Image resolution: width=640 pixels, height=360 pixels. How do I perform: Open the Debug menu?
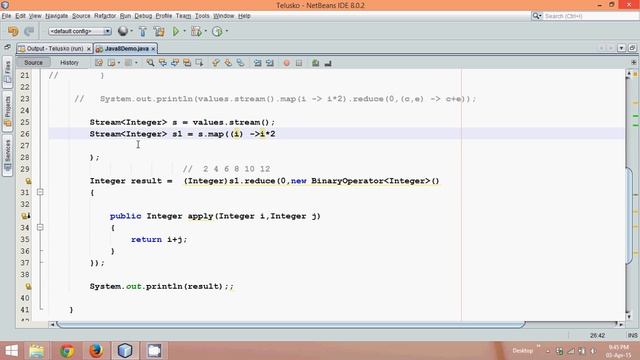[x=143, y=16]
